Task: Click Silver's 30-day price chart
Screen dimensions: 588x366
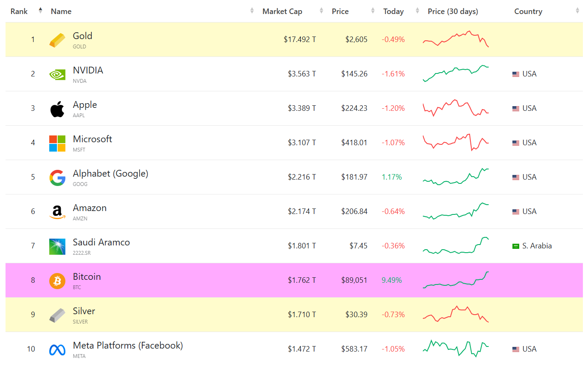Action: 456,314
